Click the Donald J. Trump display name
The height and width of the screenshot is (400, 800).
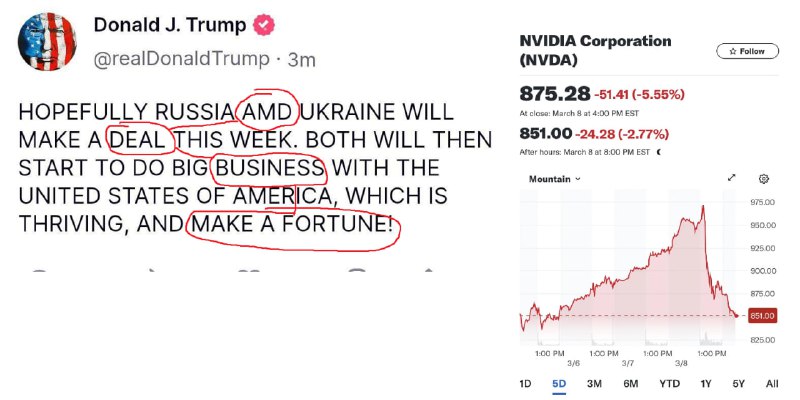[x=169, y=24]
